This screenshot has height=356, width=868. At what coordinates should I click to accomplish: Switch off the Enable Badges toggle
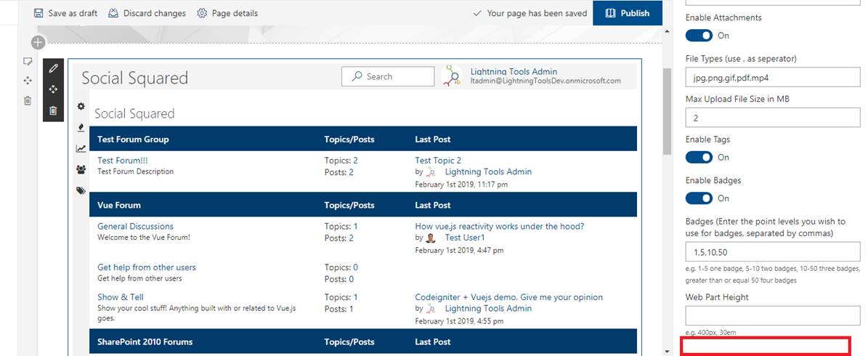click(699, 198)
